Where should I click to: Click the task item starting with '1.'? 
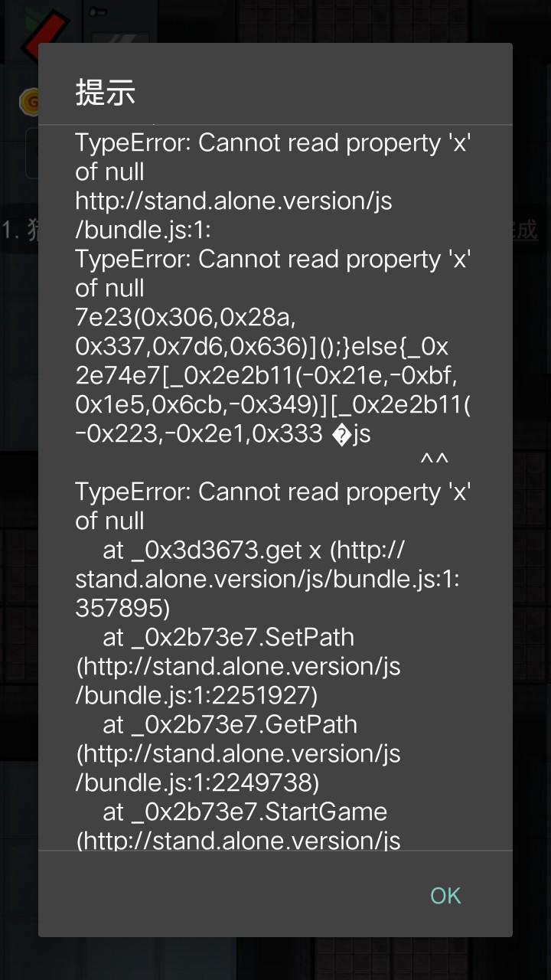[x=19, y=230]
